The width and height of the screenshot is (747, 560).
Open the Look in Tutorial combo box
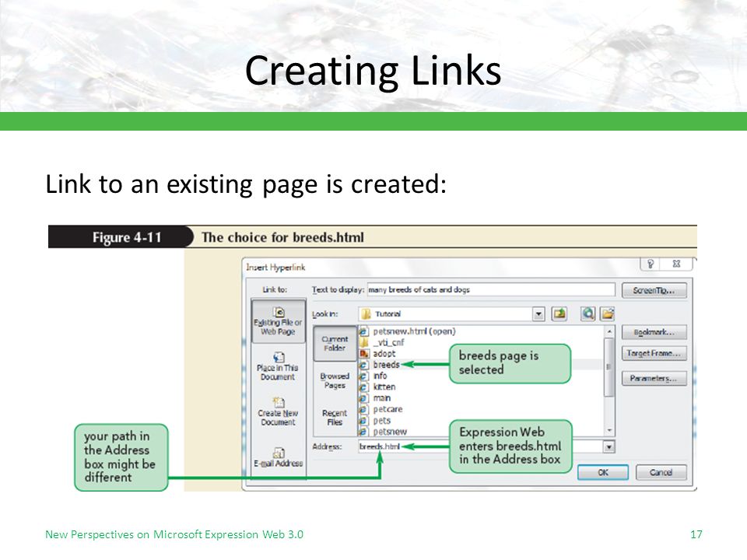451,314
